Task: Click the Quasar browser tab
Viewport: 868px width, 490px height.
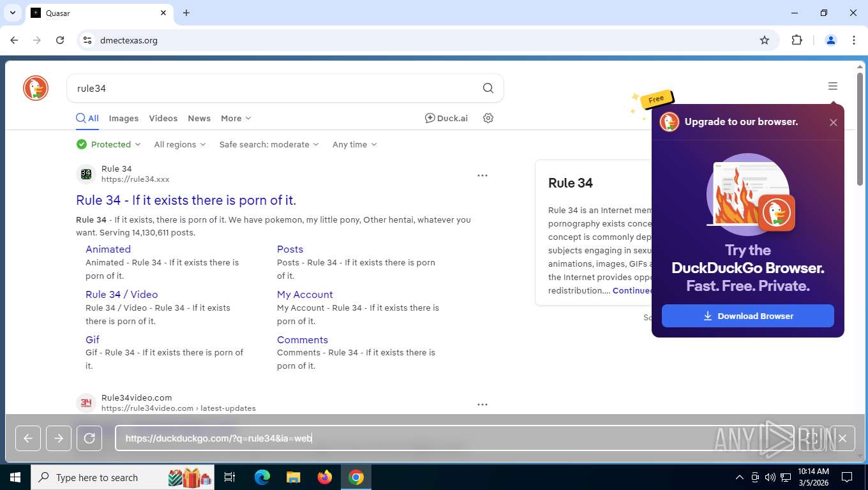Action: (99, 13)
